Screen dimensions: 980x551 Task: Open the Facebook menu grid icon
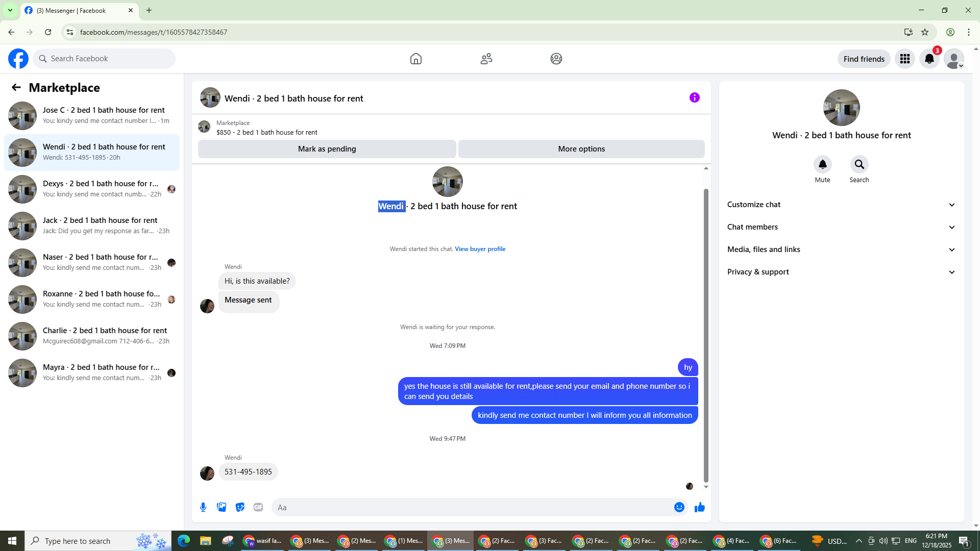(905, 59)
